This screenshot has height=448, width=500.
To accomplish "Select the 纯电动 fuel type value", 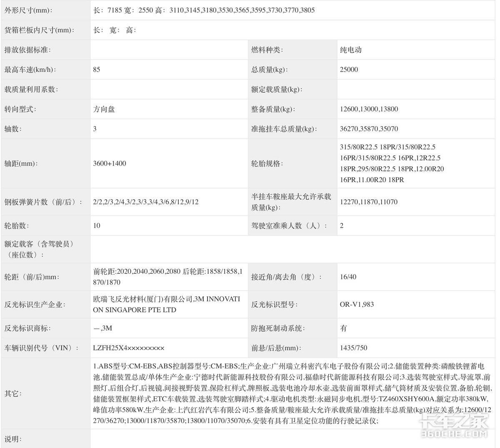I will point(350,50).
